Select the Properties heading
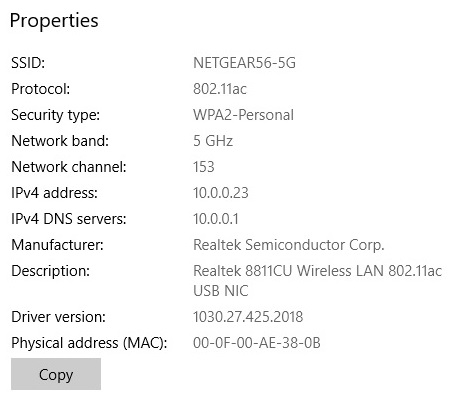Viewport: 464px width, 397px height. (54, 21)
